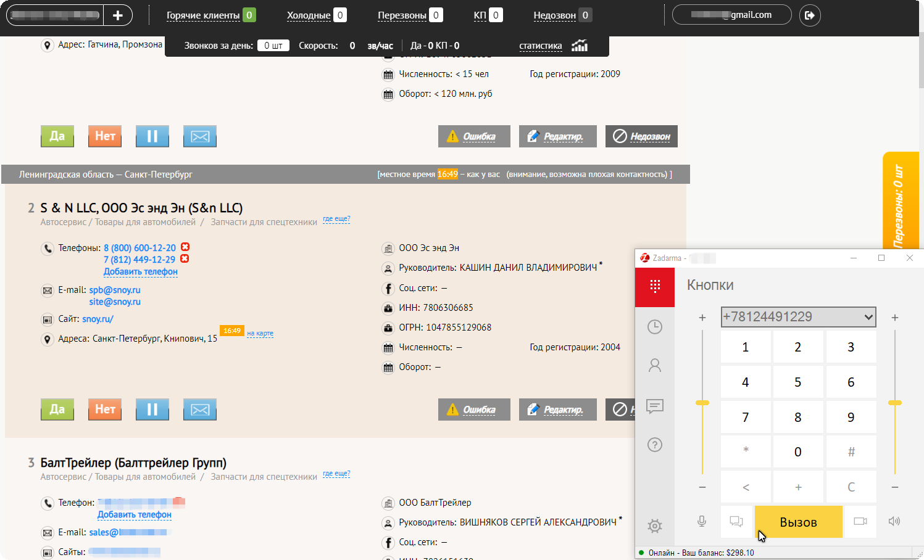Mute the microphone in Zadarma
Image resolution: width=924 pixels, height=560 pixels.
(702, 522)
